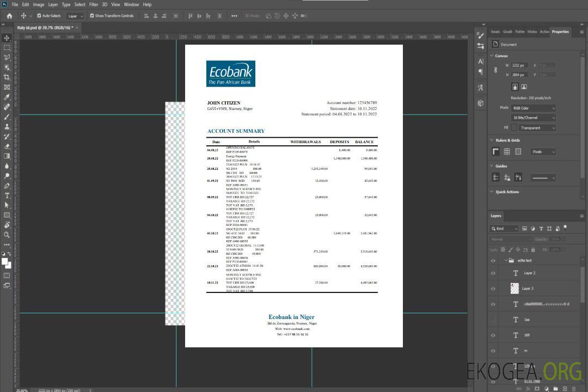The width and height of the screenshot is (588, 392).
Task: Set canvas to landscape orientation
Action: pyautogui.click(x=524, y=87)
